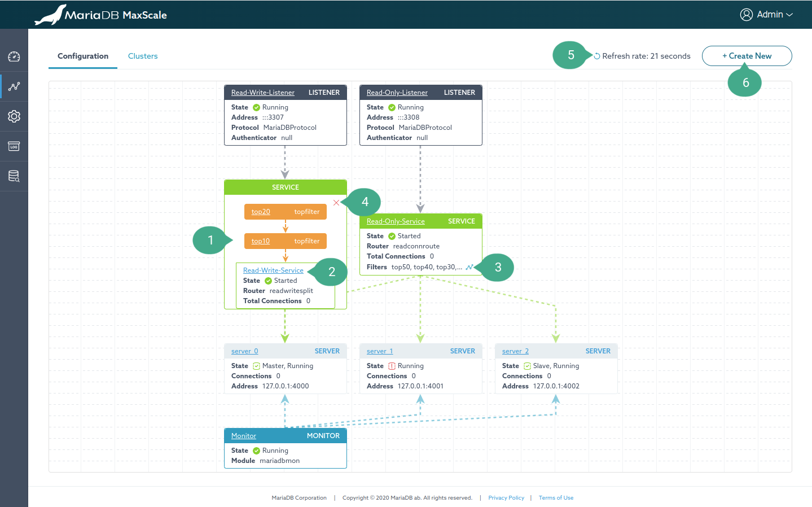Click the Running status icon of Read-Write-Listener

(x=256, y=107)
